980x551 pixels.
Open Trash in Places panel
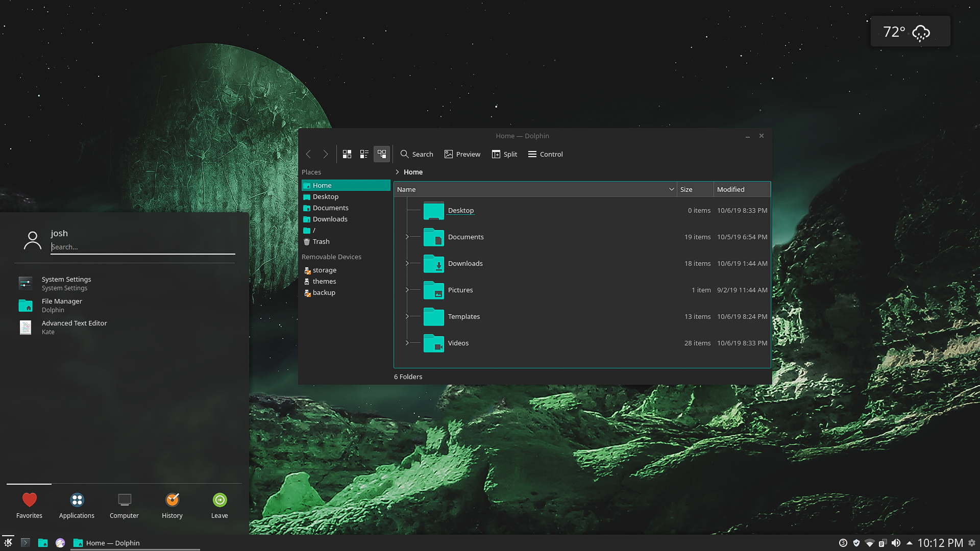346,241
